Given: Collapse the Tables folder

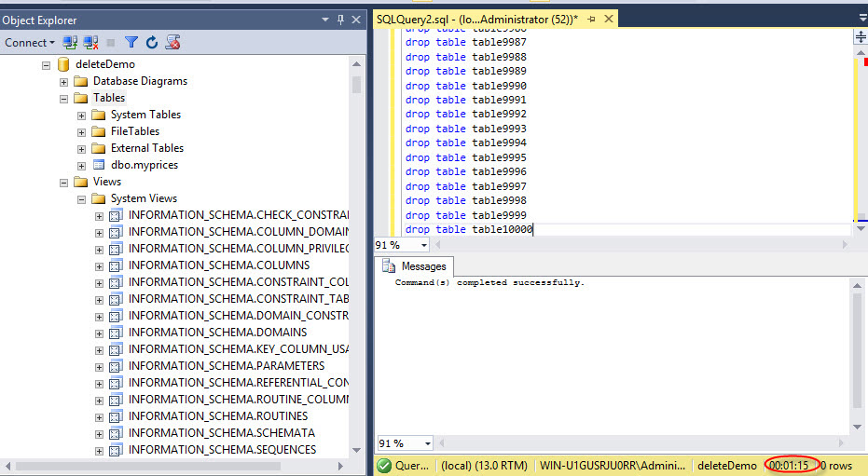Looking at the screenshot, I should tap(63, 99).
